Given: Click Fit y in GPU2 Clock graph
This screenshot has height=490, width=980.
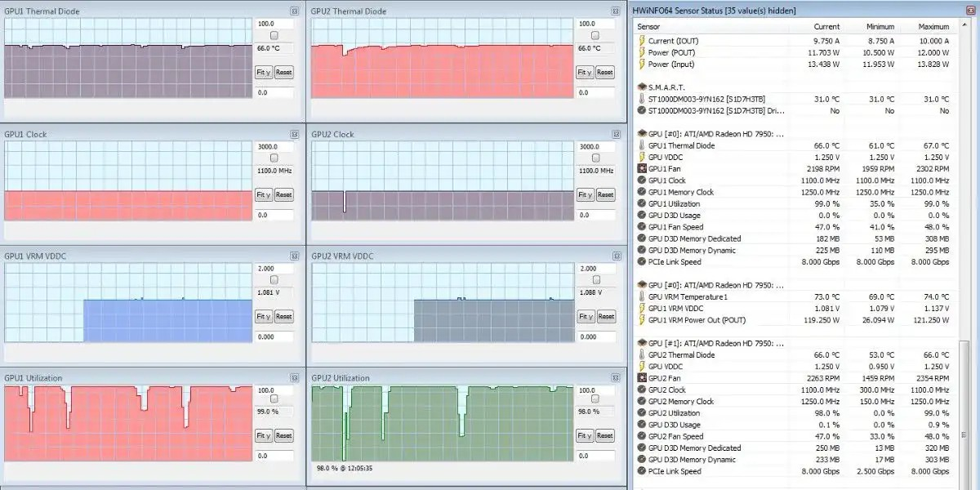Looking at the screenshot, I should 586,194.
